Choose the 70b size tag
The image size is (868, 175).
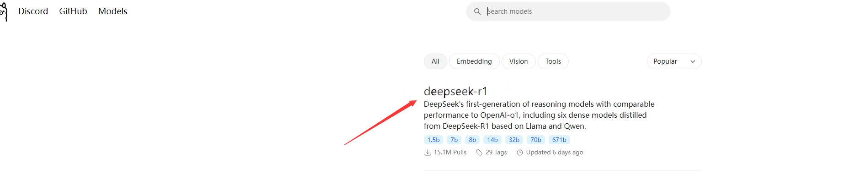point(536,140)
